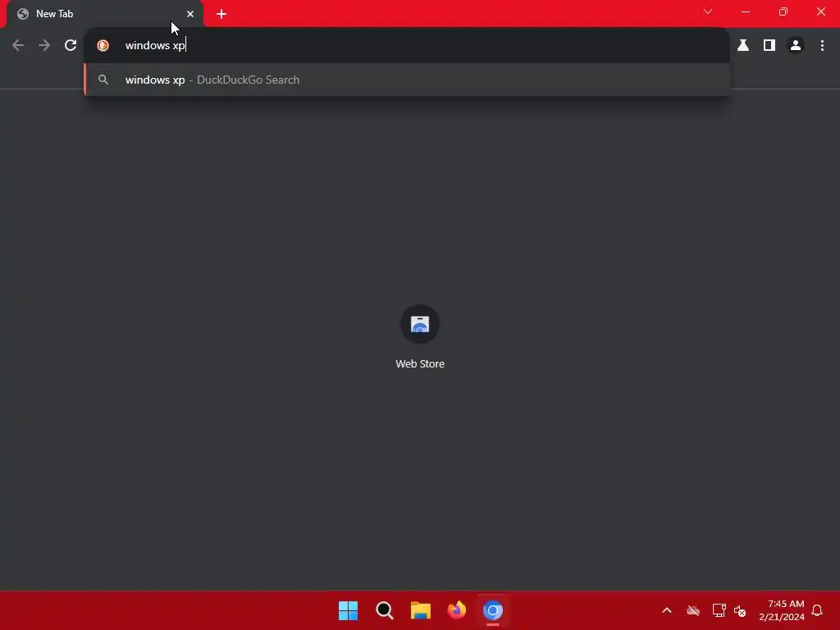Show hidden tray icons chevron

667,610
